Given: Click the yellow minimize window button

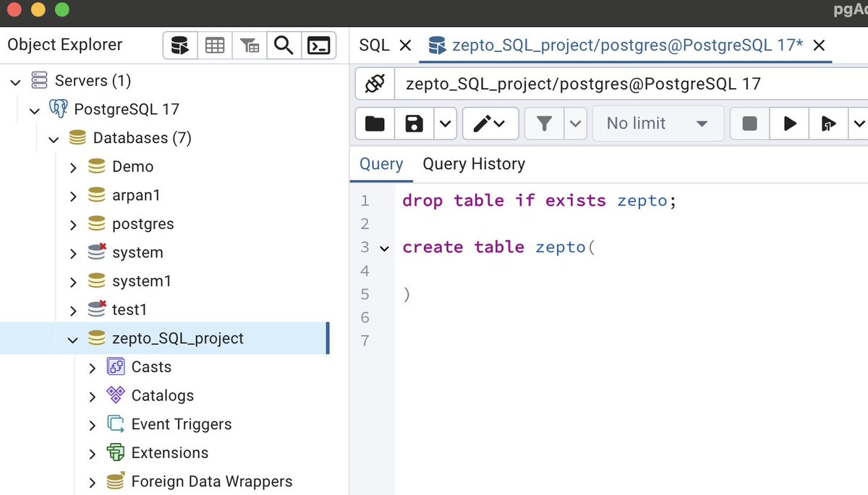Looking at the screenshot, I should pos(38,10).
